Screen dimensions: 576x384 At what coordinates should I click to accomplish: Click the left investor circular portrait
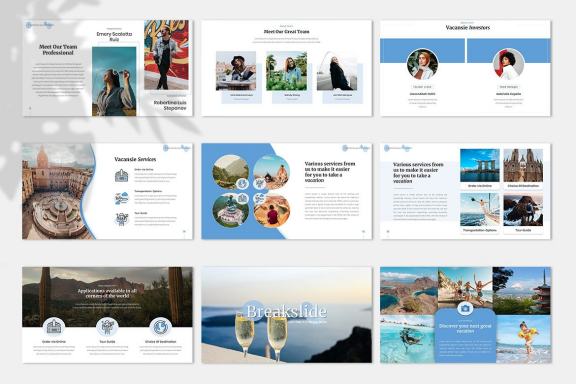click(422, 64)
